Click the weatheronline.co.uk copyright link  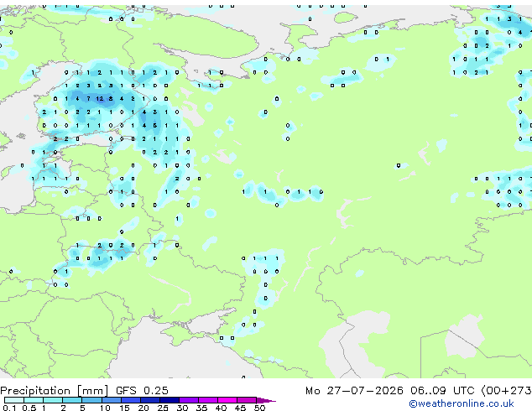pyautogui.click(x=462, y=403)
